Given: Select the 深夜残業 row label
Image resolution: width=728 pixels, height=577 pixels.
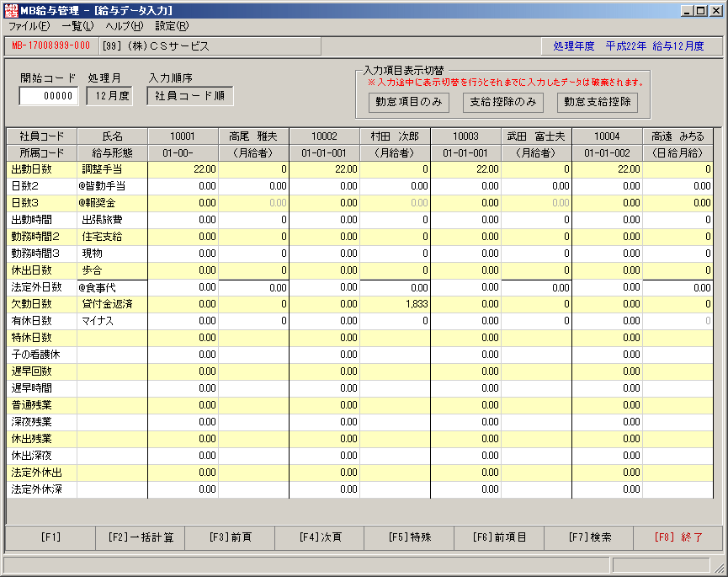Looking at the screenshot, I should click(42, 422).
